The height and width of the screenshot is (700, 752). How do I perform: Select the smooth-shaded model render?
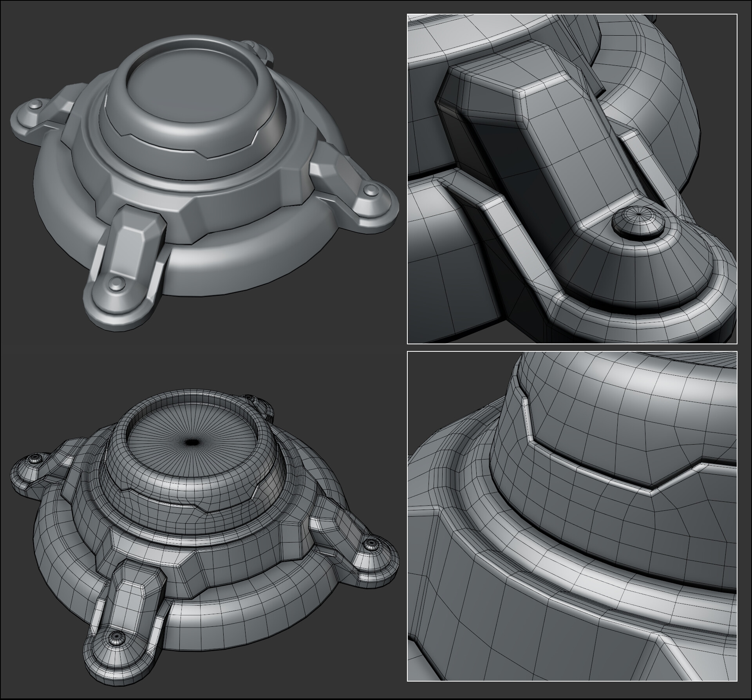point(204,184)
